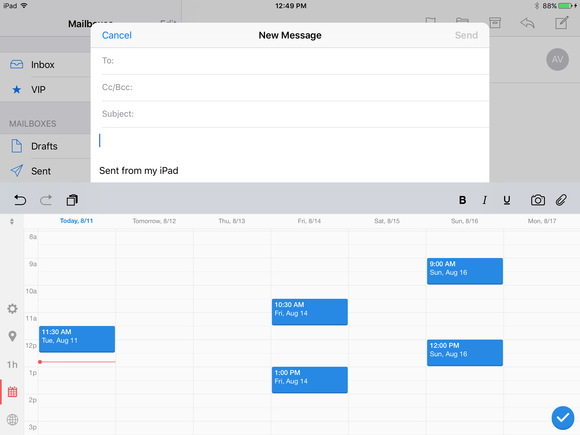580x435 pixels.
Task: Tap the paperclip attachment icon
Action: (561, 200)
